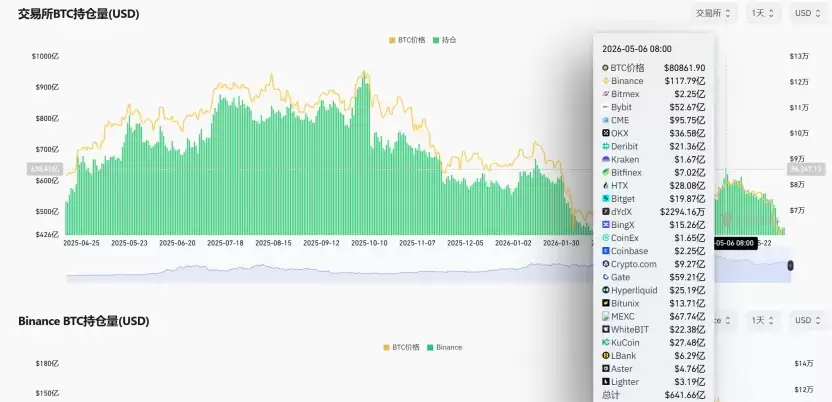Click the tooltip date 2026-05-06 08:00
Viewport: 832px width, 402px height.
[637, 49]
